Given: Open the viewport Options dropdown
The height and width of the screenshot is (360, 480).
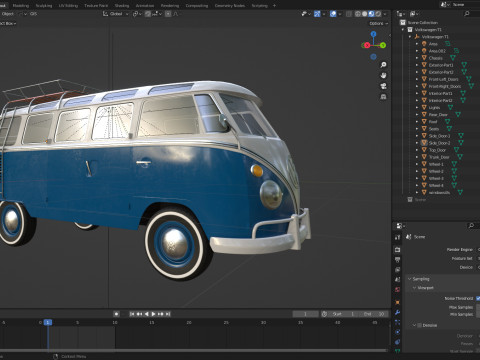Looking at the screenshot, I should (379, 23).
